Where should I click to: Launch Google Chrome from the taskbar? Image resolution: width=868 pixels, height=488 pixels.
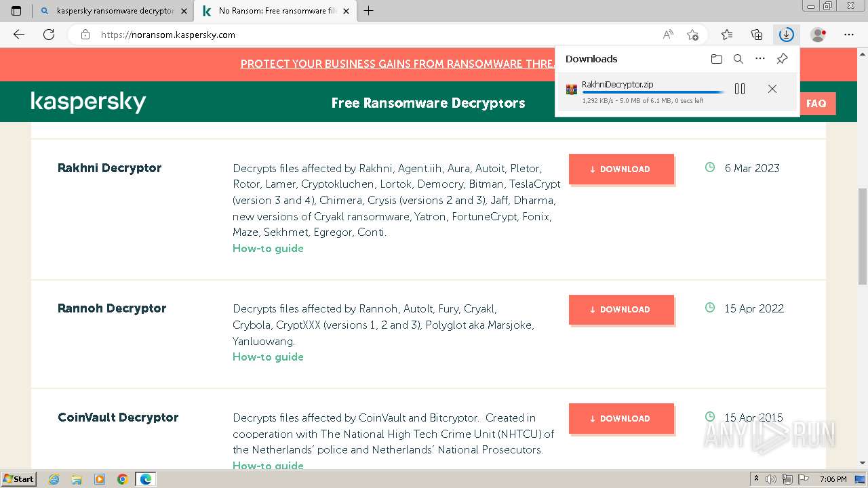pyautogui.click(x=123, y=479)
